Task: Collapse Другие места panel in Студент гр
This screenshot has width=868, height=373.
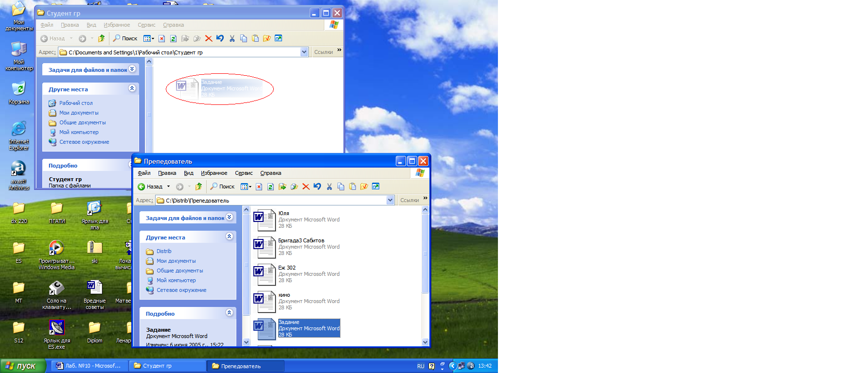Action: point(132,88)
